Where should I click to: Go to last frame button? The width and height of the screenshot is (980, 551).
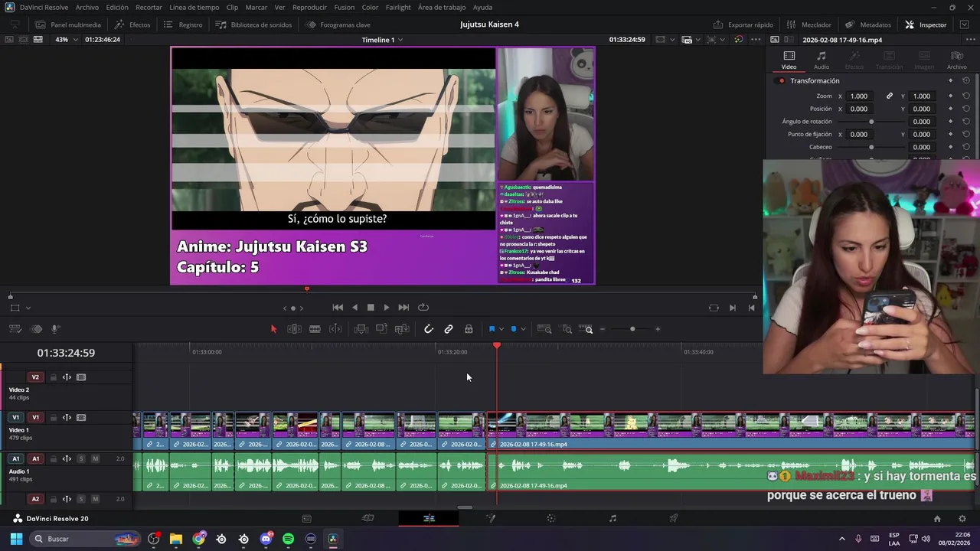click(403, 308)
